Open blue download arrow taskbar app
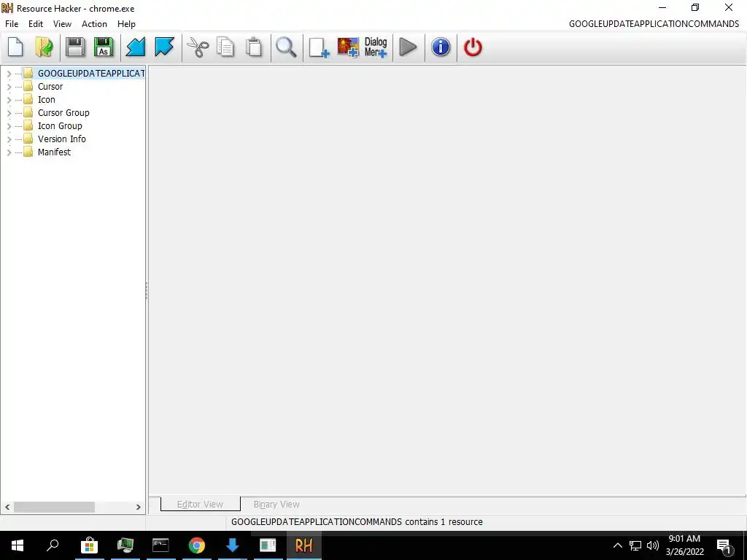This screenshot has height=560, width=747. click(232, 545)
